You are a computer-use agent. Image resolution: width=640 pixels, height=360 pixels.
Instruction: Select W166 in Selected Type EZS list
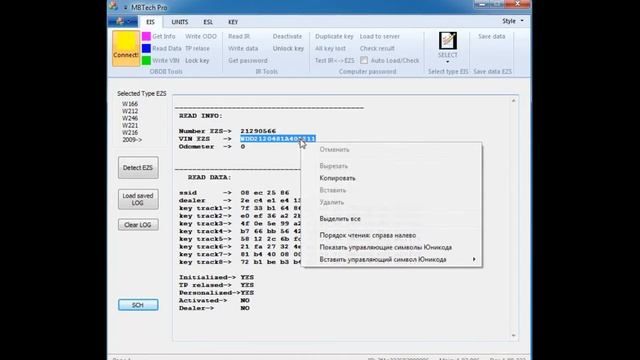coord(130,104)
